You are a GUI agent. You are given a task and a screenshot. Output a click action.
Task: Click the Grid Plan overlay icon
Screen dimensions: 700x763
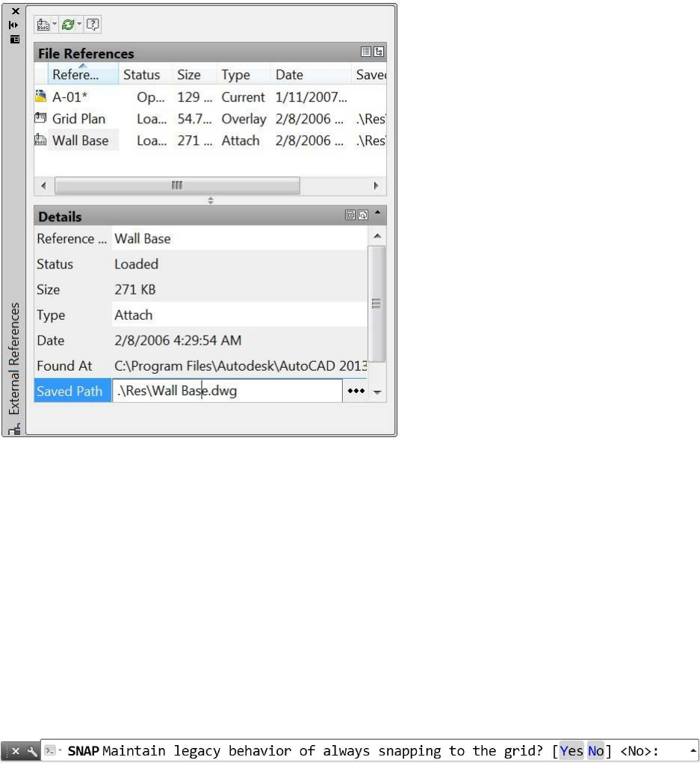(x=41, y=118)
